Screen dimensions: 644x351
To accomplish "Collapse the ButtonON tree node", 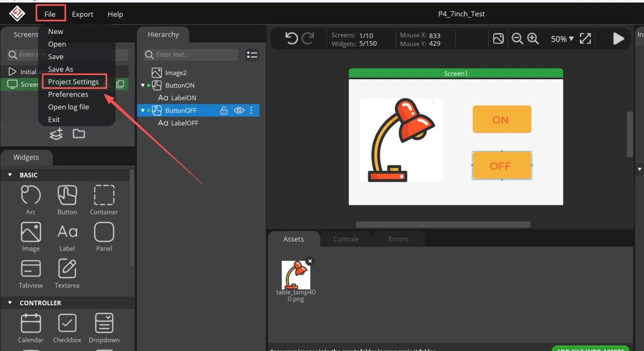I will tap(143, 85).
